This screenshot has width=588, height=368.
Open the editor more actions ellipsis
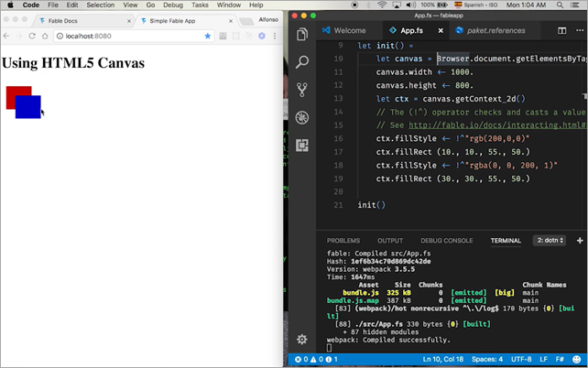pyautogui.click(x=580, y=31)
